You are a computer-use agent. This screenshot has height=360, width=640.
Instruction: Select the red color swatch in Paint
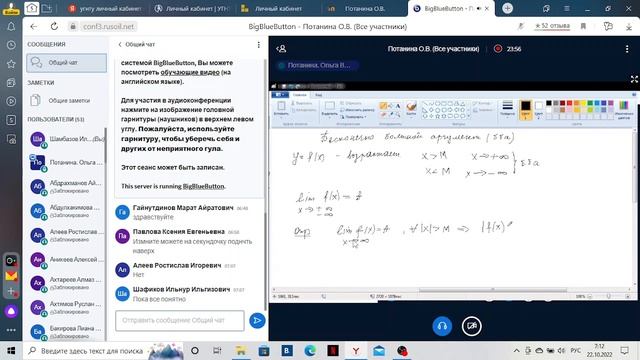pyautogui.click(x=569, y=103)
